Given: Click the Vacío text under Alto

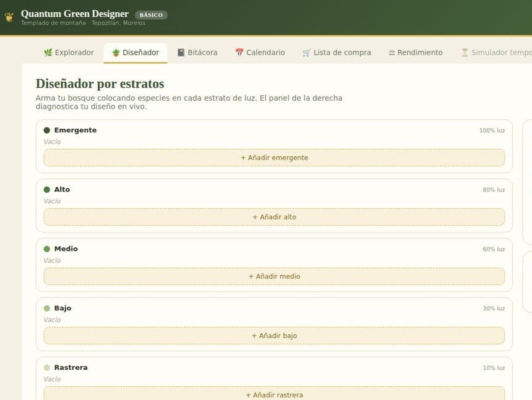Looking at the screenshot, I should coord(52,201).
